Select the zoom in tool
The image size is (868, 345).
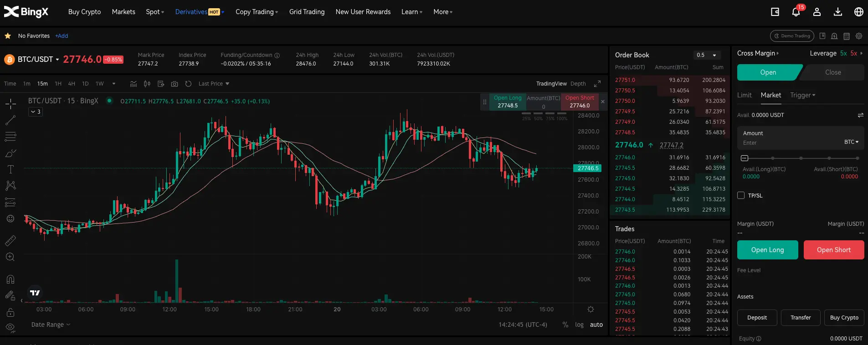tap(10, 257)
